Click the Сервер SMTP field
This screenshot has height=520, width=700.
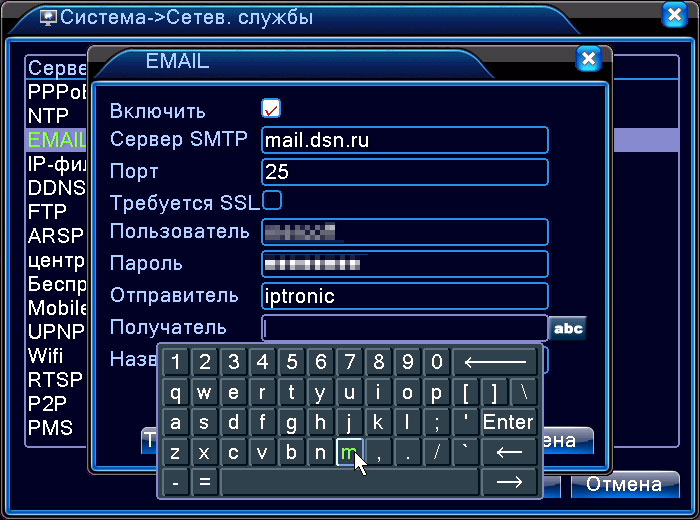coord(404,140)
